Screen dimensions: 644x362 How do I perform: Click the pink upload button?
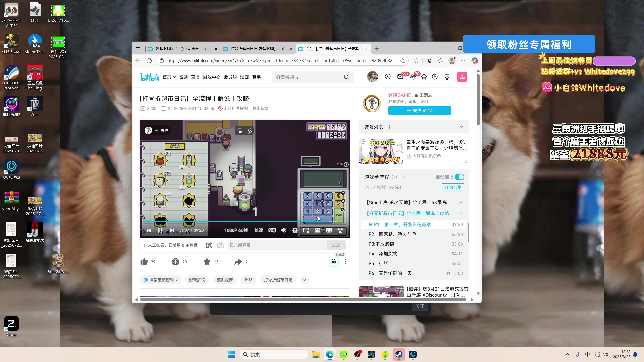click(462, 77)
